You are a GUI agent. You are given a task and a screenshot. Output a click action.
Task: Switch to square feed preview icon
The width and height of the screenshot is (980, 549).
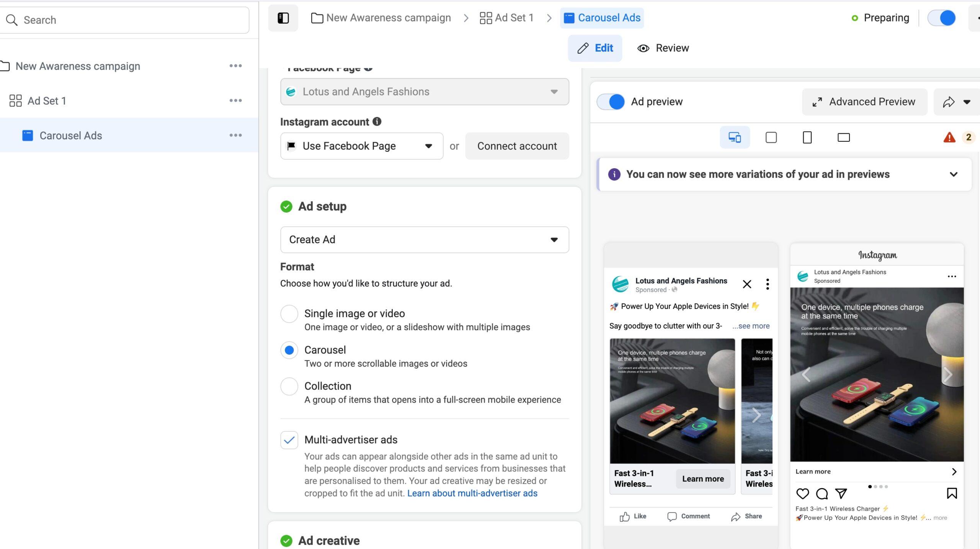point(771,137)
